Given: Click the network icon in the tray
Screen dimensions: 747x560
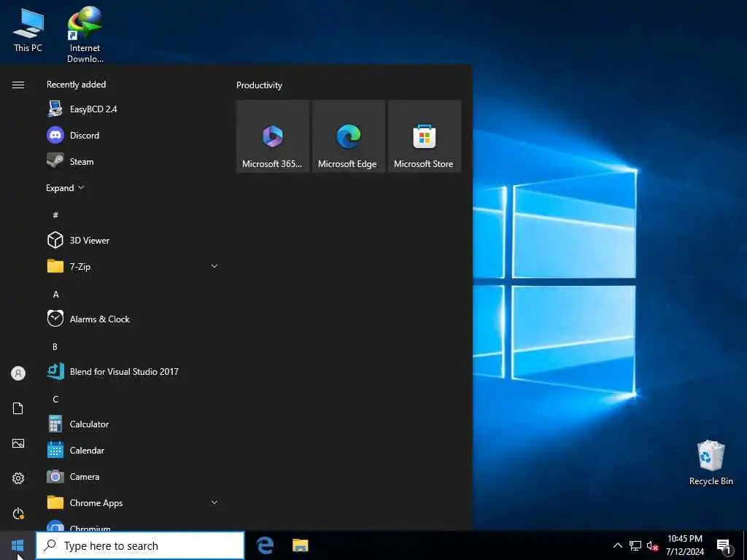Looking at the screenshot, I should click(x=635, y=545).
